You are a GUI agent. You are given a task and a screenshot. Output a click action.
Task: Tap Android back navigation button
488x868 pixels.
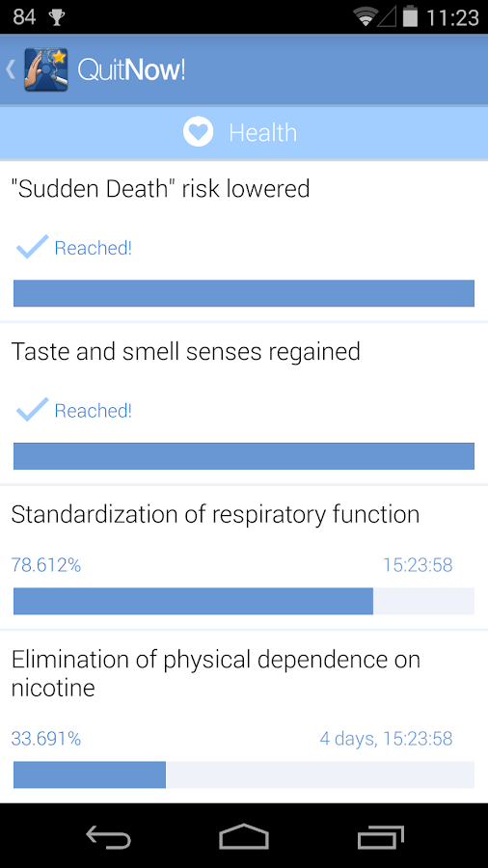click(x=108, y=836)
